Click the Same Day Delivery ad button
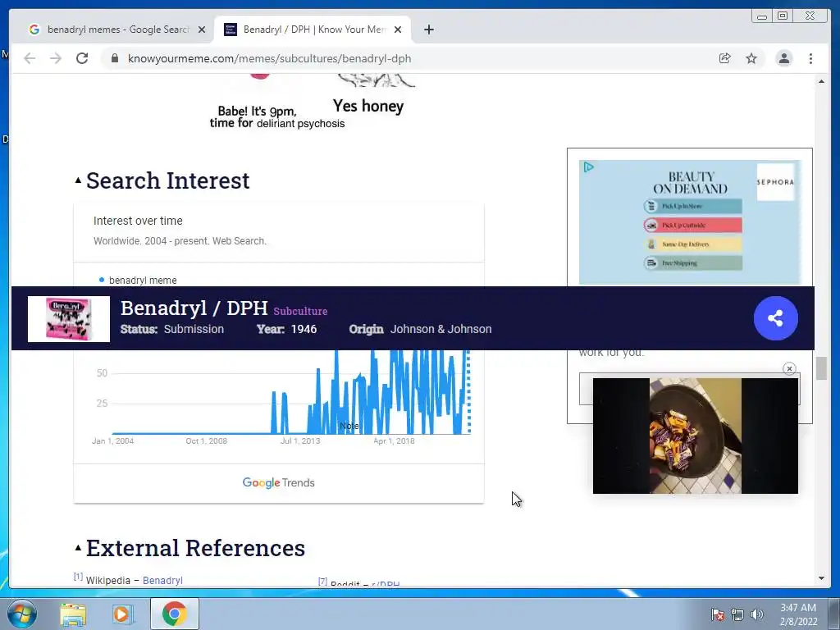The width and height of the screenshot is (840, 630). click(x=692, y=244)
